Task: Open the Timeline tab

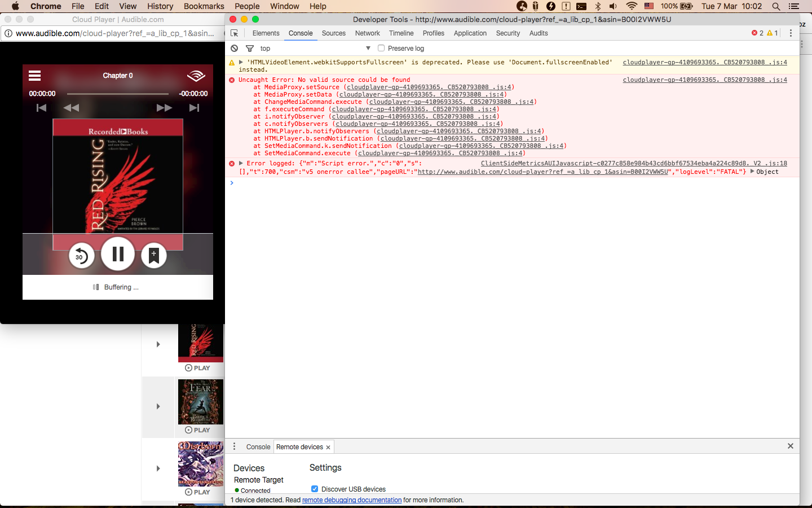Action: pos(401,33)
